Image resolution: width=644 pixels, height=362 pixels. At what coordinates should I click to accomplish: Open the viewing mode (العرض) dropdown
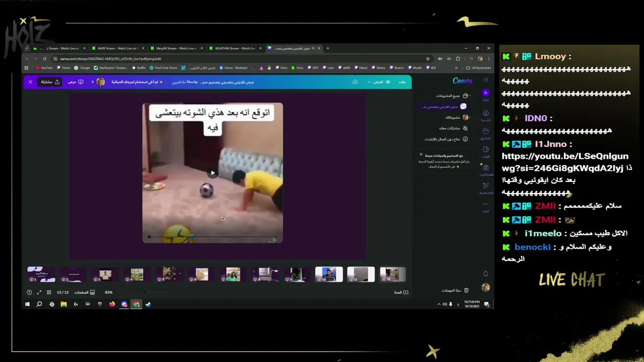(x=379, y=81)
